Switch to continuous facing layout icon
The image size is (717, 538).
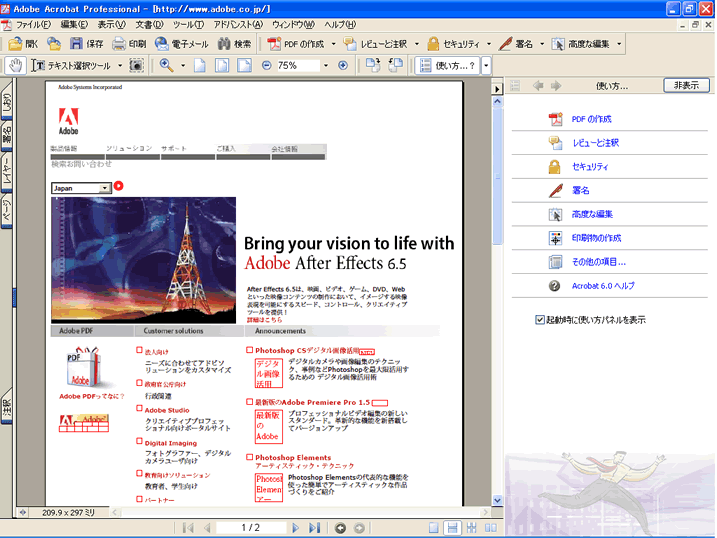(x=471, y=528)
